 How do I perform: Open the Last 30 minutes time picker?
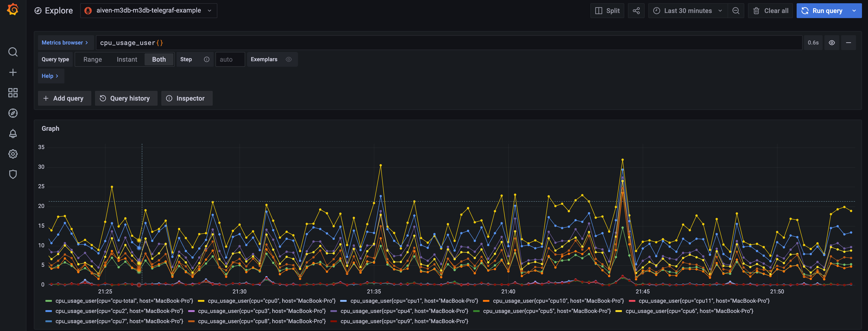(687, 10)
